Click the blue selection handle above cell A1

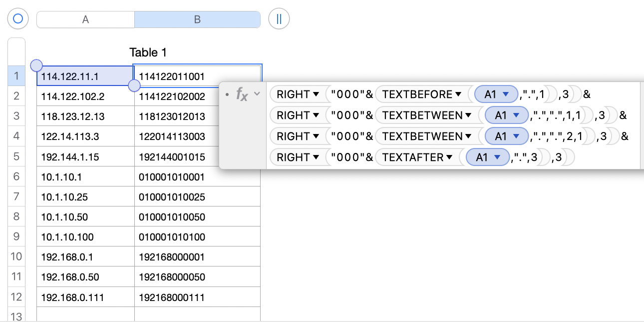36,65
